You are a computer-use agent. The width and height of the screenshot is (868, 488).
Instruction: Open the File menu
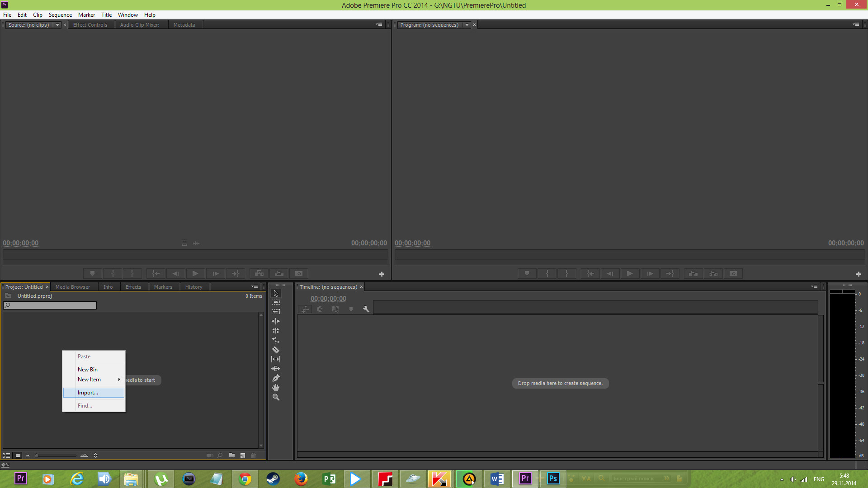click(x=7, y=15)
